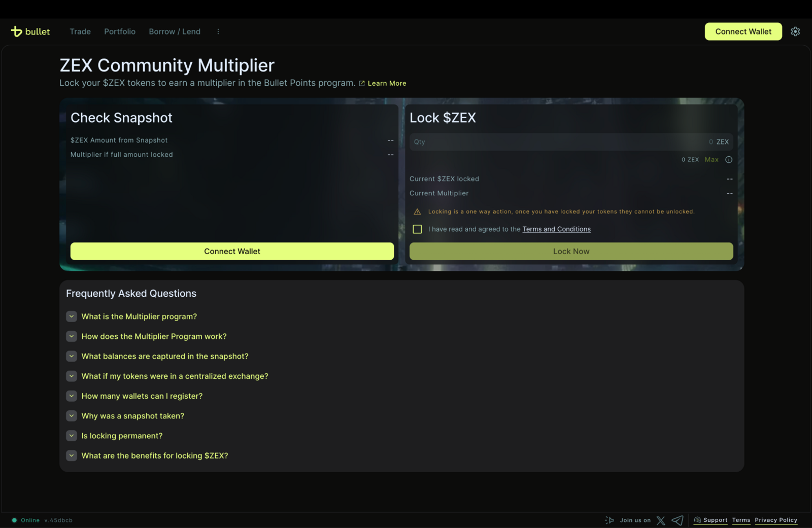
Task: Click Connect Wallet in Check Snapshot panel
Action: (232, 252)
